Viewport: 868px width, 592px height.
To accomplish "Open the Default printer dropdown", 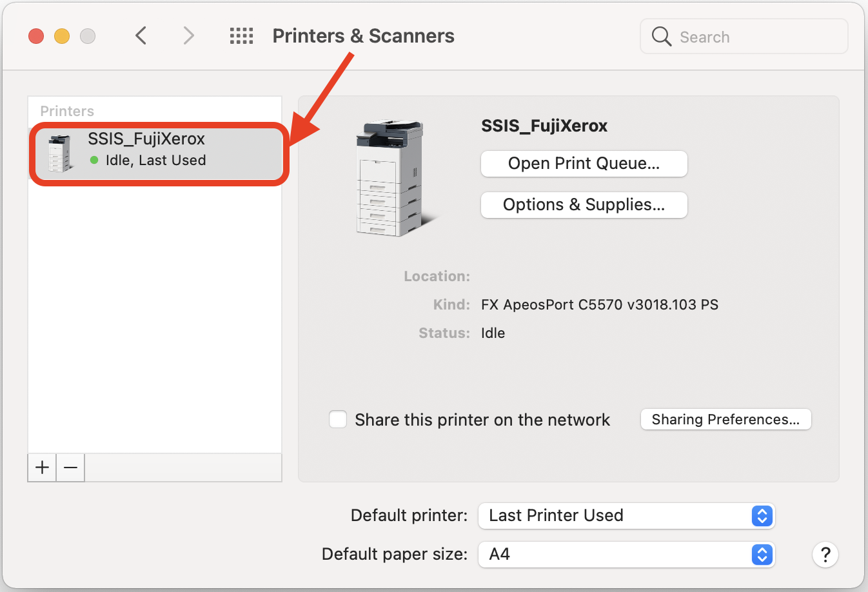I will (x=626, y=516).
